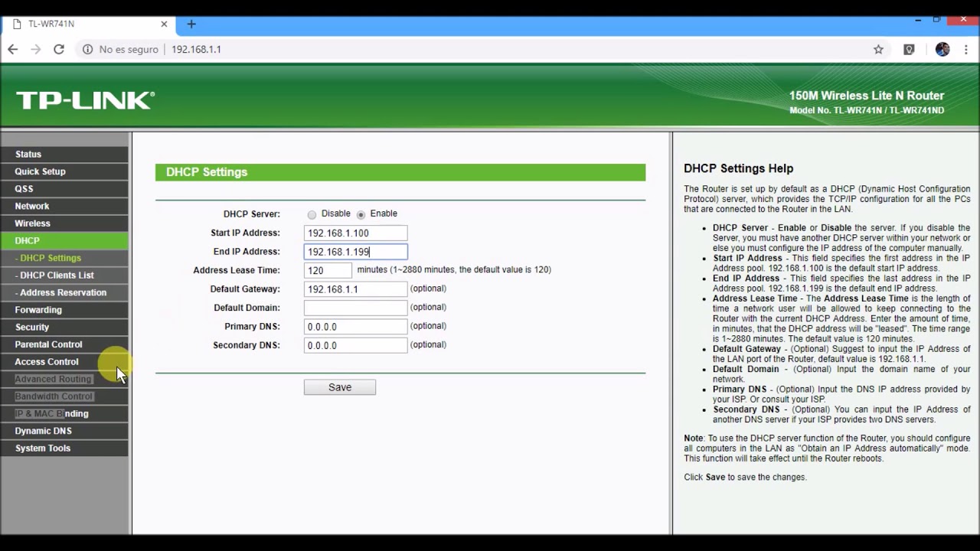Select the Disable DHCP Server radio
This screenshot has height=551, width=980.
pyautogui.click(x=312, y=214)
